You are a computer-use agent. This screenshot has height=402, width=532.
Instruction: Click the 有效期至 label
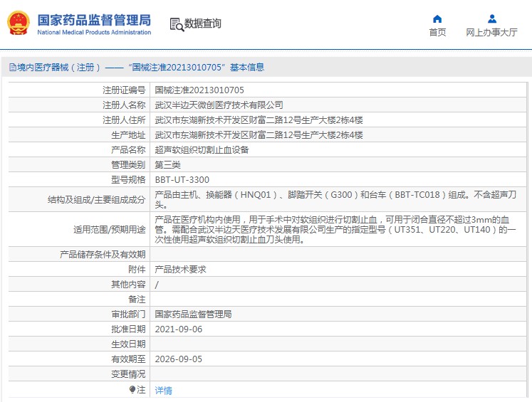(x=128, y=359)
